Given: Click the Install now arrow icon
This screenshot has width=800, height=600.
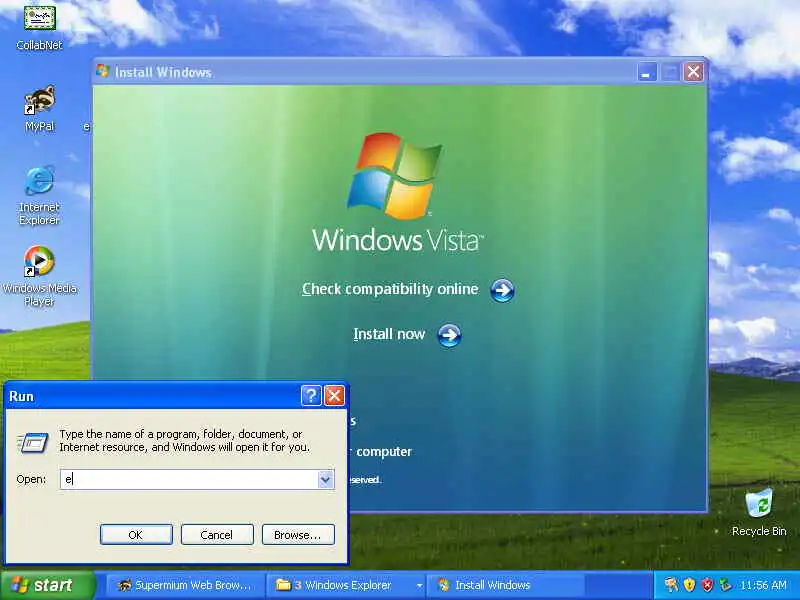Looking at the screenshot, I should click(449, 335).
